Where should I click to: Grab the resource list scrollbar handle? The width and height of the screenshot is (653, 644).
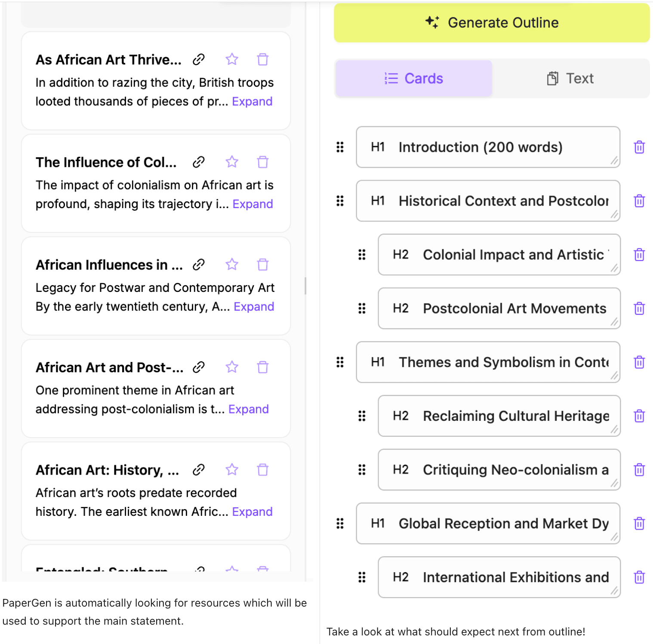click(305, 286)
